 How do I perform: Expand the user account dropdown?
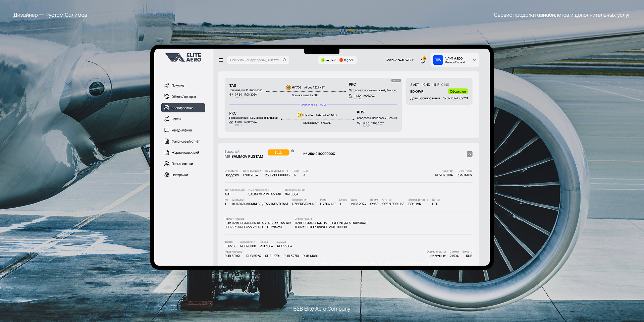tap(475, 60)
